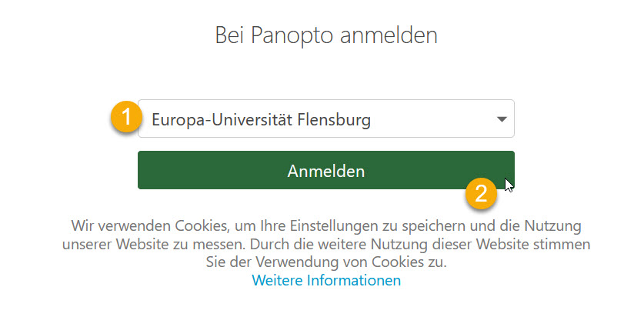Screen dimensions: 644x327
Task: Click the line starting with Wir verwenden Cookies
Action: [325, 226]
